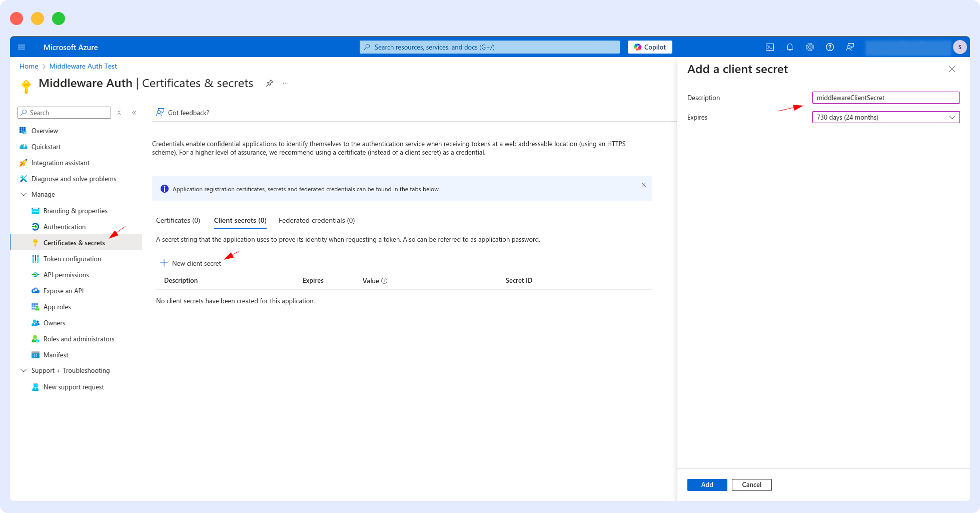Open Cloud Shell from the top bar
The width and height of the screenshot is (980, 513).
(x=770, y=47)
